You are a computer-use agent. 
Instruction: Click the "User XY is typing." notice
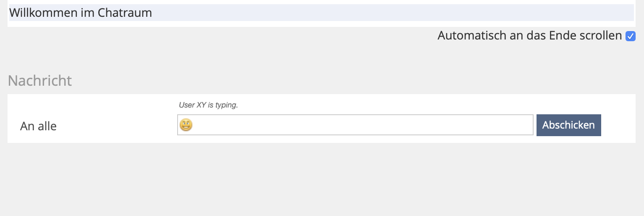pyautogui.click(x=208, y=105)
